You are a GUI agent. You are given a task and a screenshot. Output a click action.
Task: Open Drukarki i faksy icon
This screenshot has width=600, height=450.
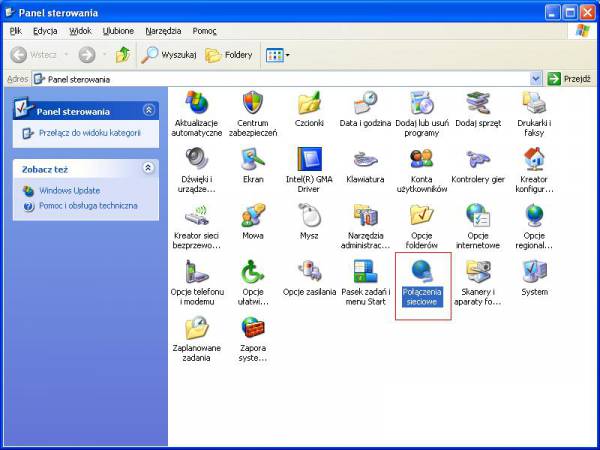(534, 103)
